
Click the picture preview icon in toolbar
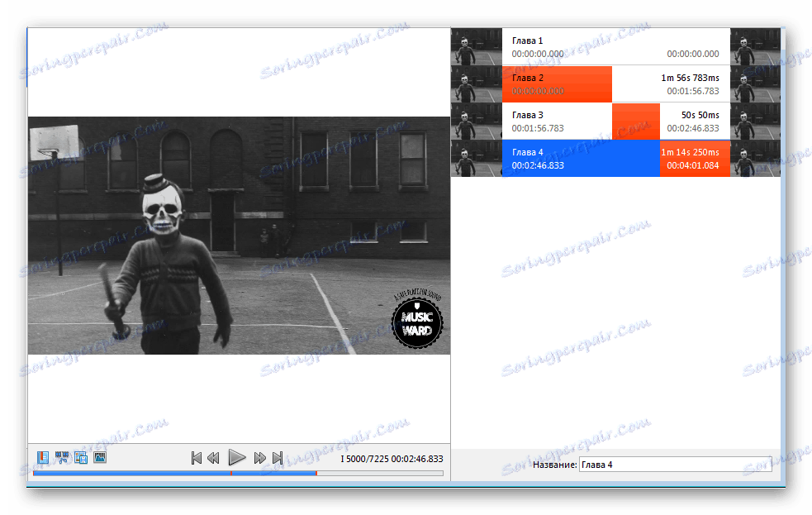(100, 457)
